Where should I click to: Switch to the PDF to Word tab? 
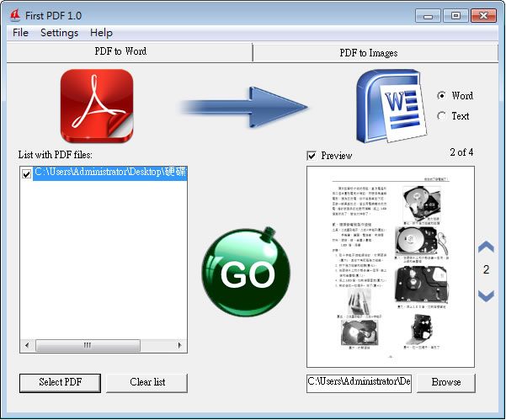pos(130,51)
